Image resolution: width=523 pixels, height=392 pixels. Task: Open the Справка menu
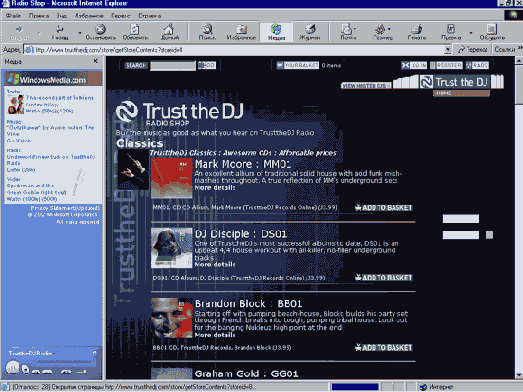coord(149,16)
